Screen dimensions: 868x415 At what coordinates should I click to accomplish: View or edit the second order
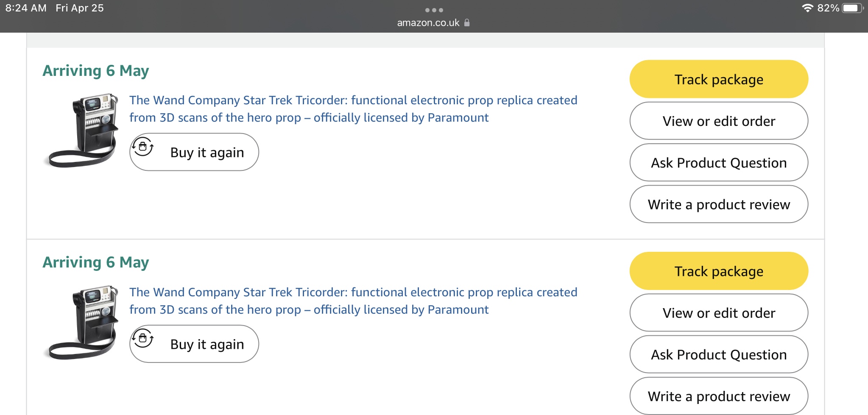(719, 313)
